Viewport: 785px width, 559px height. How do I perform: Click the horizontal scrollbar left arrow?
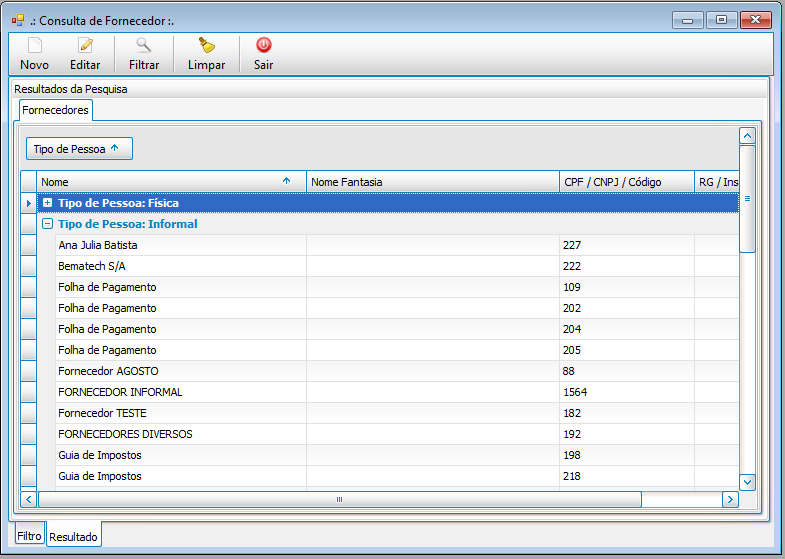pyautogui.click(x=29, y=499)
